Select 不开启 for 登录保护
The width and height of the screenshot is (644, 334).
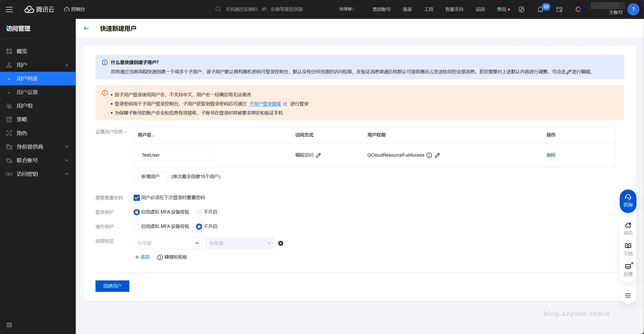(199, 212)
